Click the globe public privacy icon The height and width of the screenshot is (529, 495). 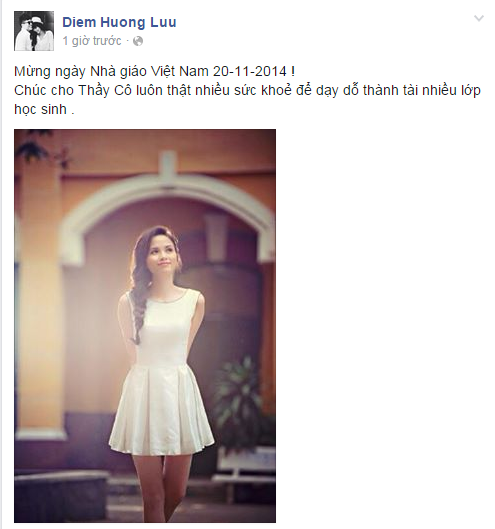tap(138, 41)
